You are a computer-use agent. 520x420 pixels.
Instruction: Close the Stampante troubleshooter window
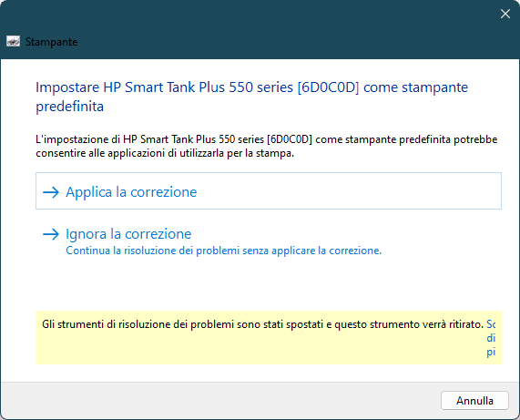point(505,14)
